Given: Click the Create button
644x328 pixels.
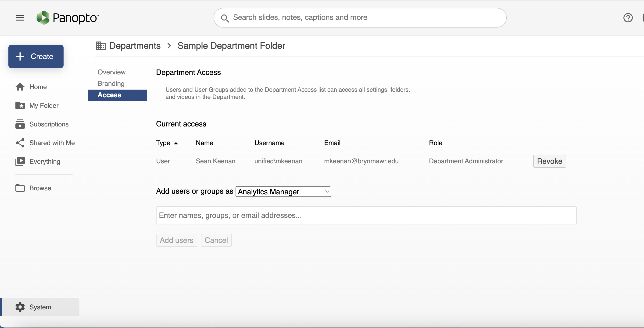Looking at the screenshot, I should [36, 56].
